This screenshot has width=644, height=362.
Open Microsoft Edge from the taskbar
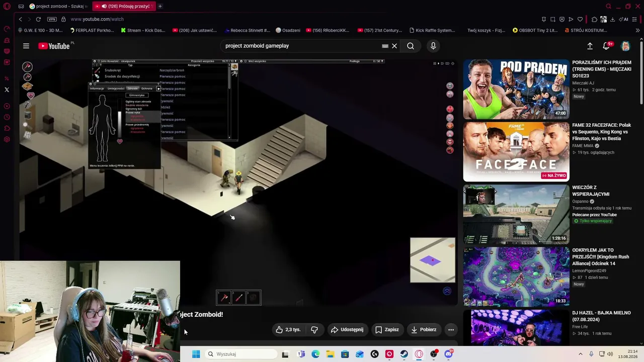coord(315,354)
